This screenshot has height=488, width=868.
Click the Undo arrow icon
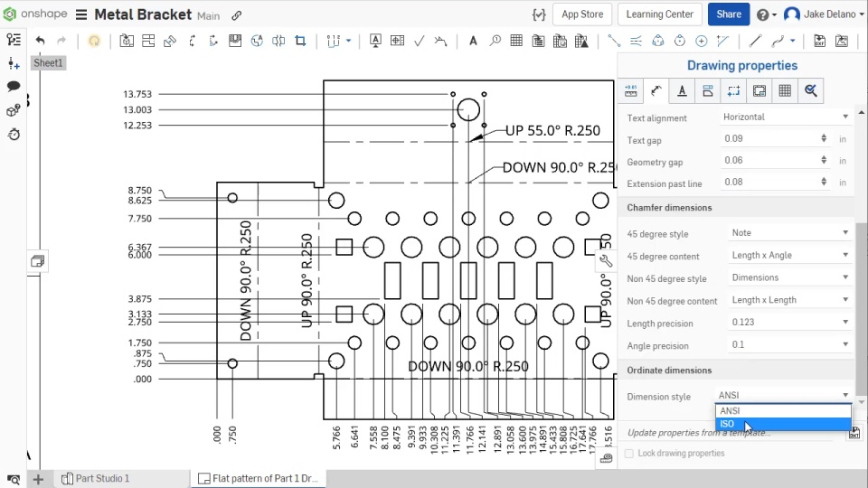pos(40,41)
